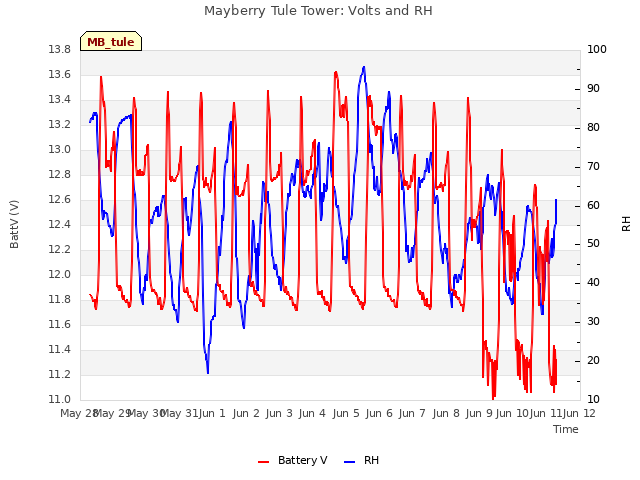Click the Jun 4 date tick label
Viewport: 640px width, 480px height.
tap(312, 413)
